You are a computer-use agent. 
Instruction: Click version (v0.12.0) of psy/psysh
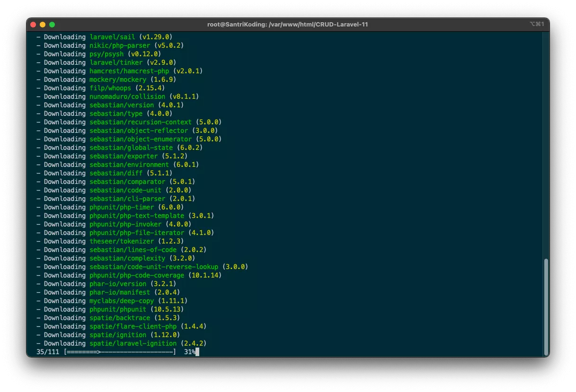point(144,54)
